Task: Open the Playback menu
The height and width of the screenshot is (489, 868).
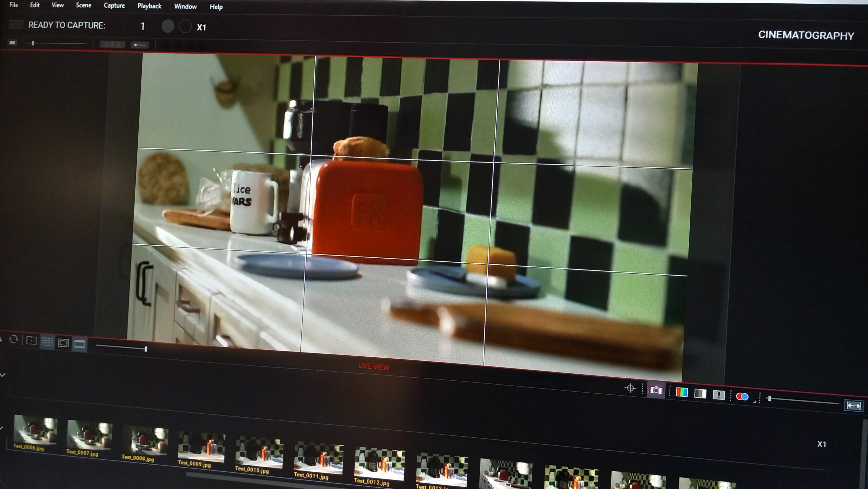Action: tap(149, 6)
